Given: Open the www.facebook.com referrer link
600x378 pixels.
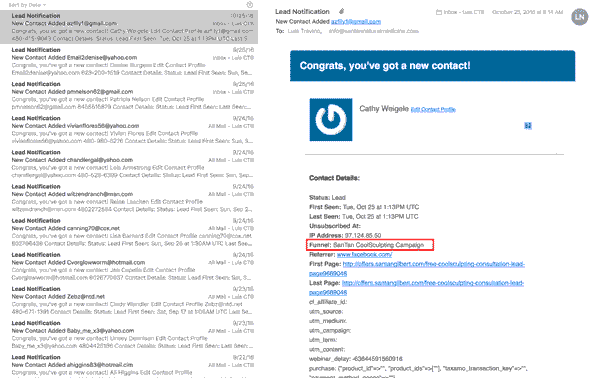Looking at the screenshot, I should [364, 254].
